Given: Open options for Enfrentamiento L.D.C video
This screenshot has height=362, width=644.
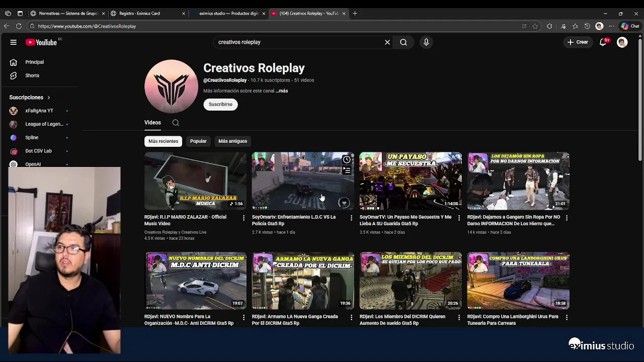Looking at the screenshot, I should (x=351, y=218).
